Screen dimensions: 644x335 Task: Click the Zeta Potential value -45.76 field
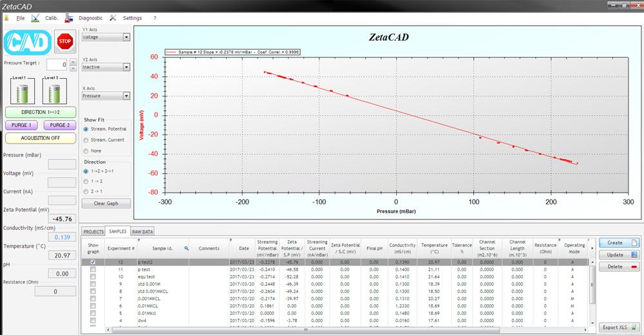pos(62,219)
